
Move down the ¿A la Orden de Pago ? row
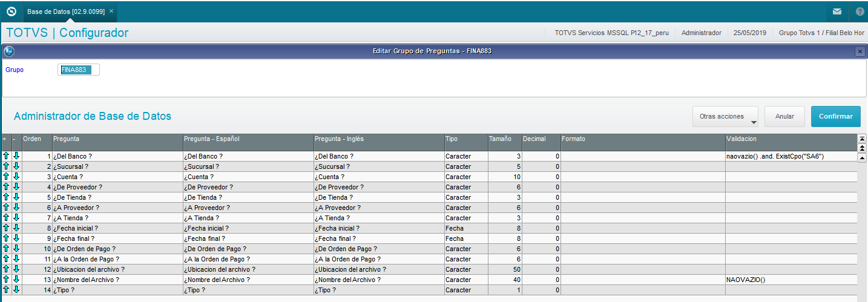coord(16,259)
